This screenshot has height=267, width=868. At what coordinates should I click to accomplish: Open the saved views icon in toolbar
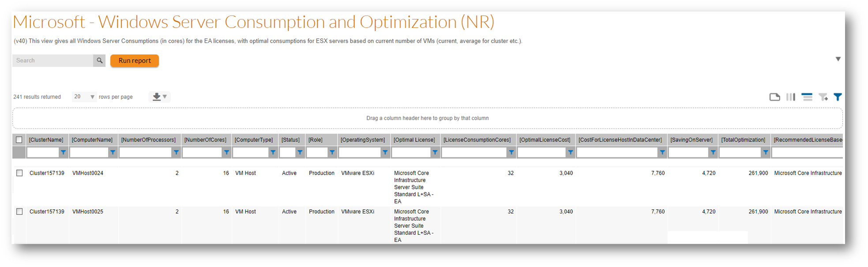click(774, 97)
